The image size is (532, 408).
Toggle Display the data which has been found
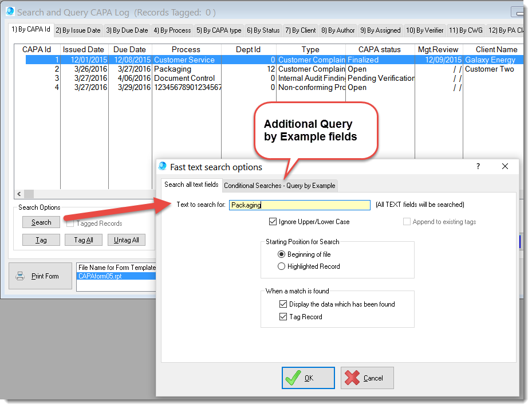[283, 304]
